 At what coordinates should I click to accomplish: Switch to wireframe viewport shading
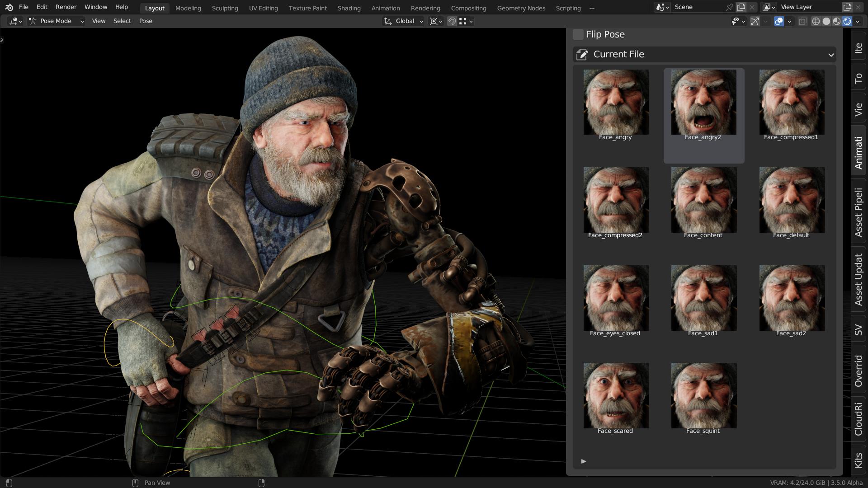pos(816,21)
